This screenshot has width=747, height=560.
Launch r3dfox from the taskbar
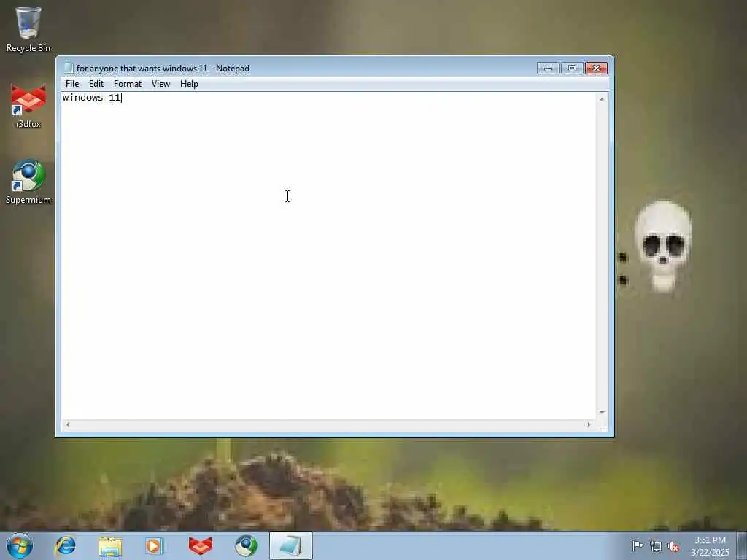click(200, 545)
